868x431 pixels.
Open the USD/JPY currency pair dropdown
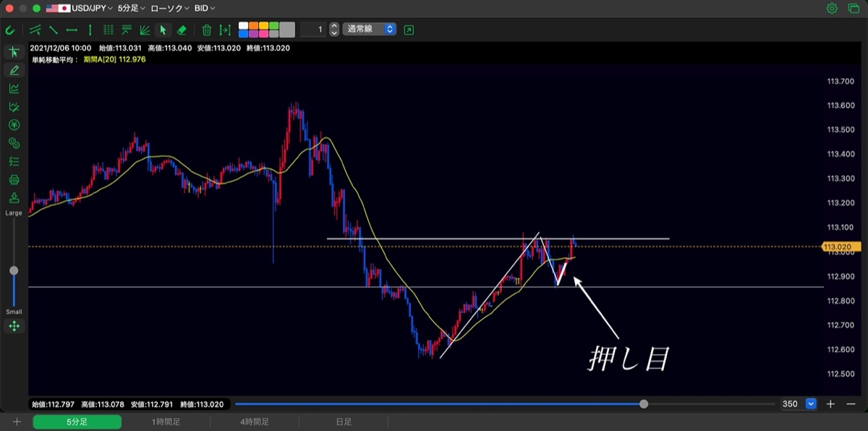click(80, 9)
